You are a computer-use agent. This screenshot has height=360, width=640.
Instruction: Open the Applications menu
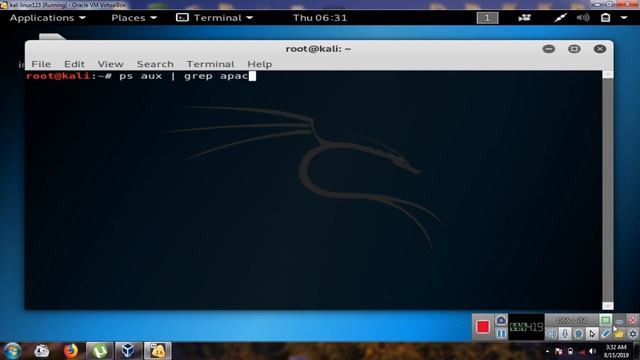[47, 18]
